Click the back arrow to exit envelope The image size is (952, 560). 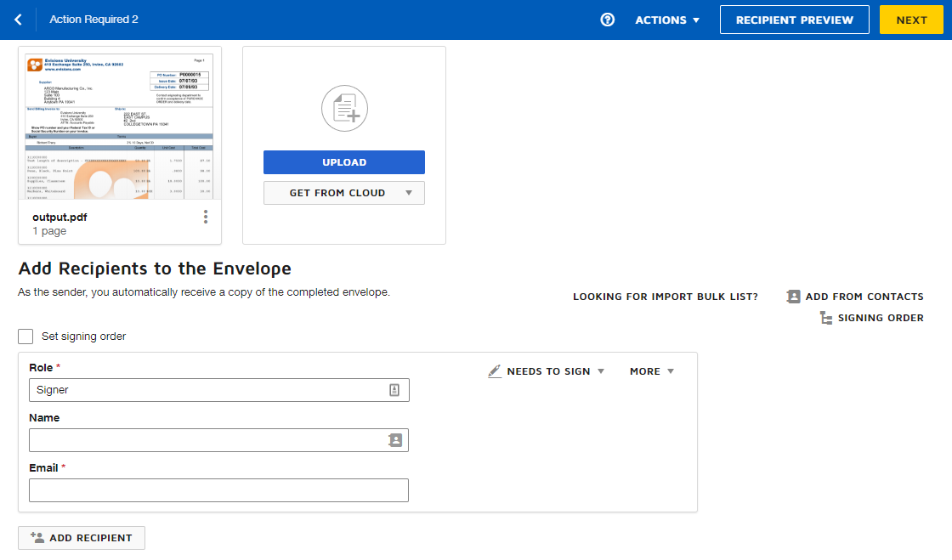tap(18, 19)
